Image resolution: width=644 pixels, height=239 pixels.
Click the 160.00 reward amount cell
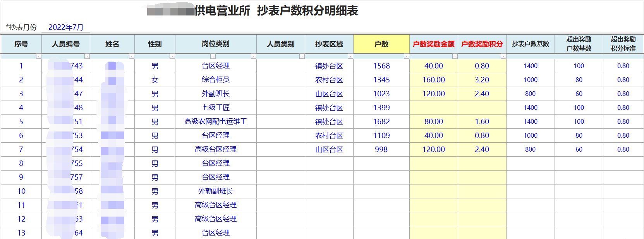click(433, 80)
